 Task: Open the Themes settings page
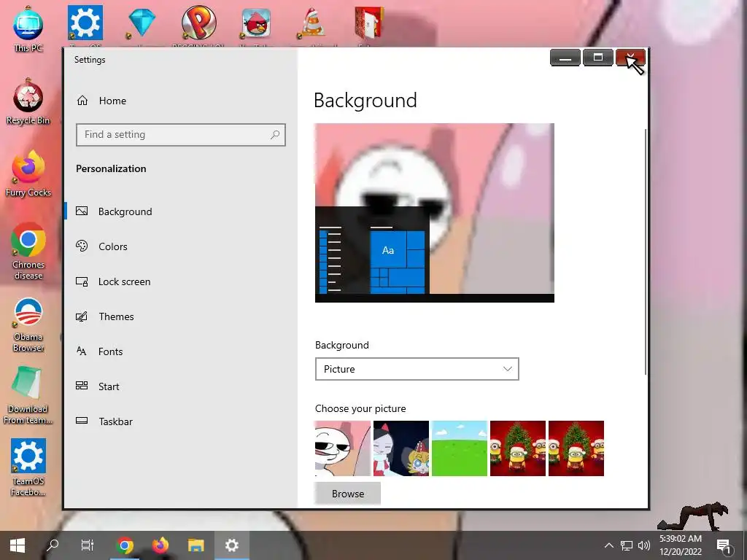181,316
